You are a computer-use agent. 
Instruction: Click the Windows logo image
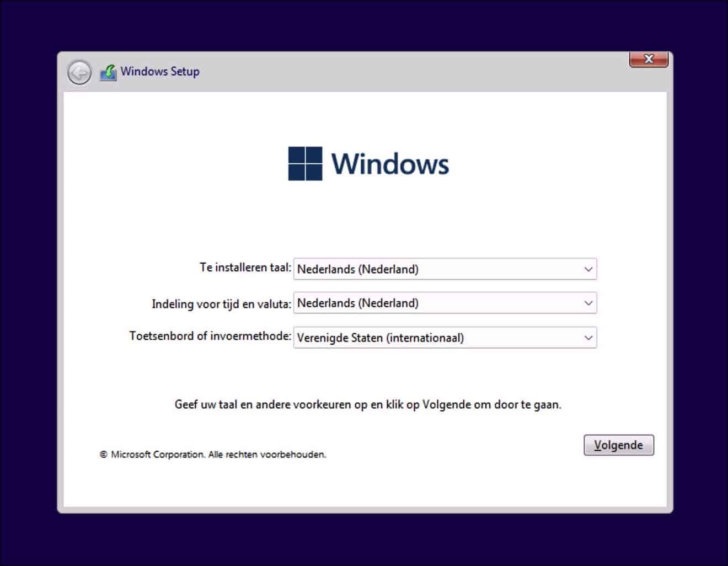(x=368, y=163)
